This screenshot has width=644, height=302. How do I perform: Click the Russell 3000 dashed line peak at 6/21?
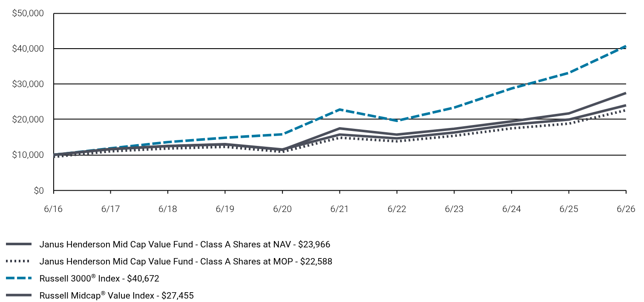(x=339, y=110)
